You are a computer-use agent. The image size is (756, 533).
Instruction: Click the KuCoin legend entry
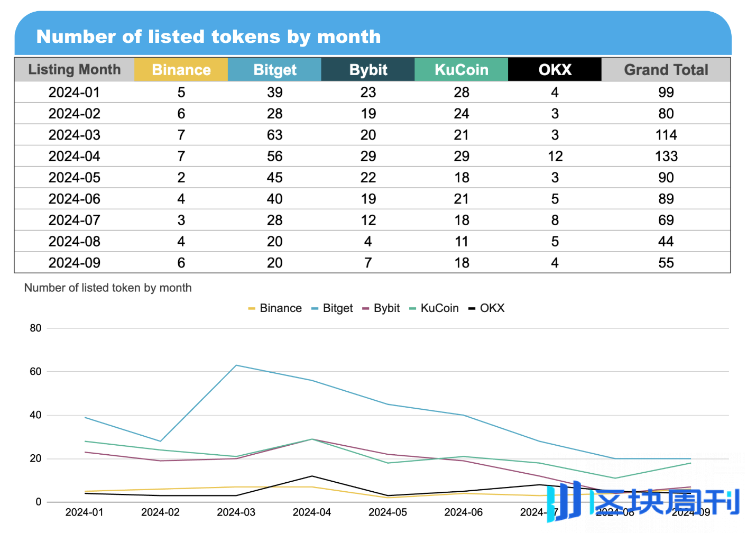pos(434,308)
